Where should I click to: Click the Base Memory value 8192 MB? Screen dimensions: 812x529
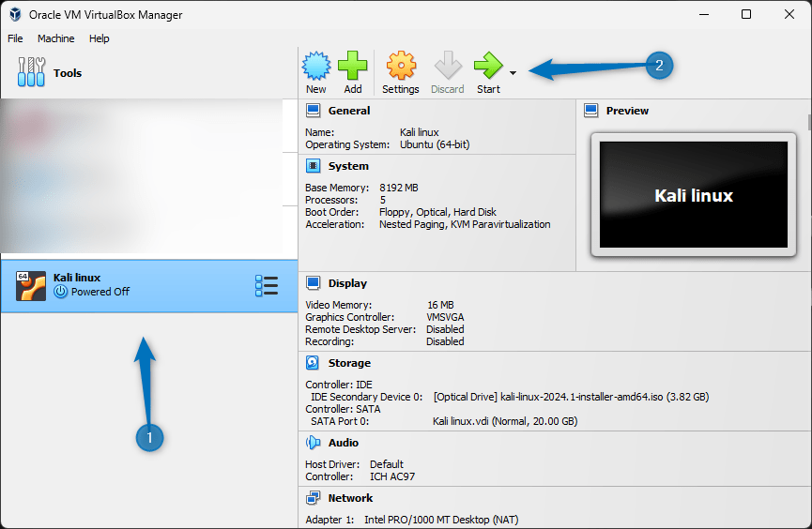click(399, 188)
